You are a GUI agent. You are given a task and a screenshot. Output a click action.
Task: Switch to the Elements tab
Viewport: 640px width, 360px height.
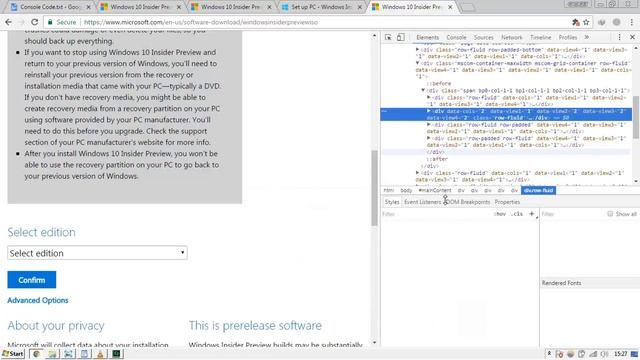pyautogui.click(x=427, y=37)
